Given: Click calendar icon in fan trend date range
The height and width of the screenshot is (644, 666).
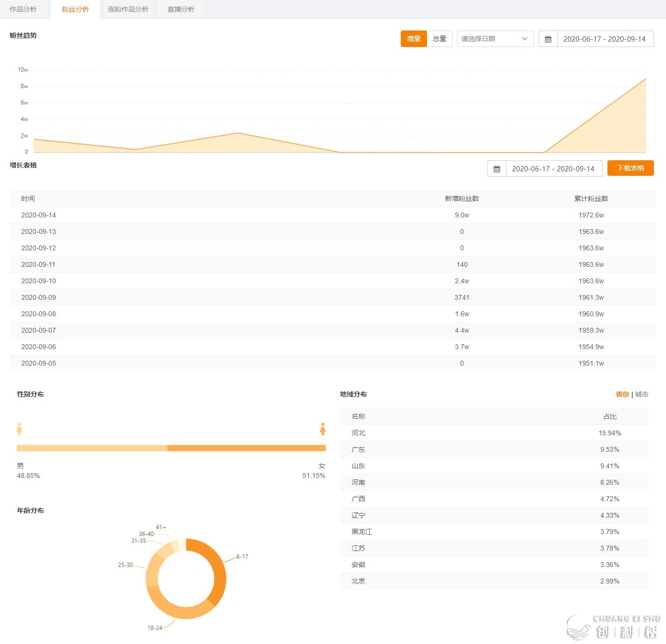Looking at the screenshot, I should pos(548,39).
